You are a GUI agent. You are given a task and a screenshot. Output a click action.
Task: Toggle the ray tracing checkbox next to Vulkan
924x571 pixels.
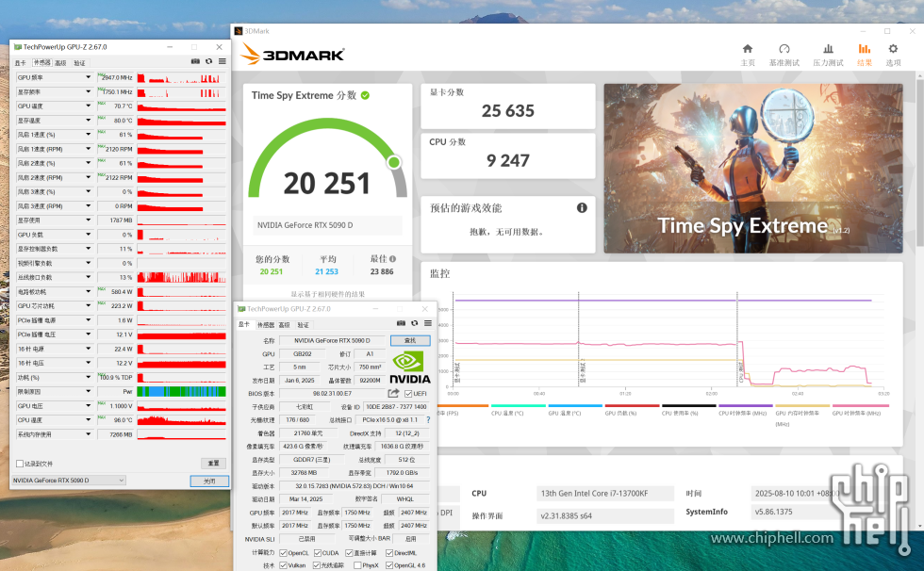[317, 565]
